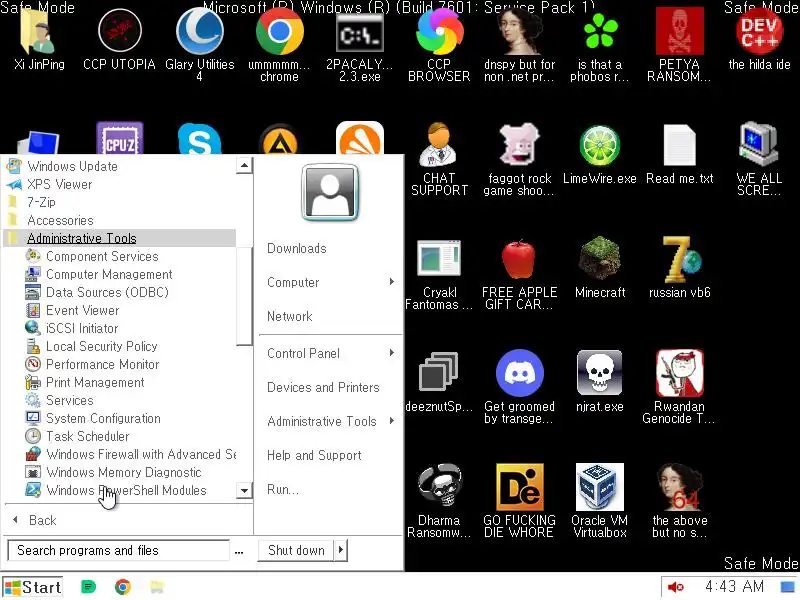Viewport: 800px width, 600px height.
Task: Open Control Panel from Start menu
Action: tap(330, 353)
